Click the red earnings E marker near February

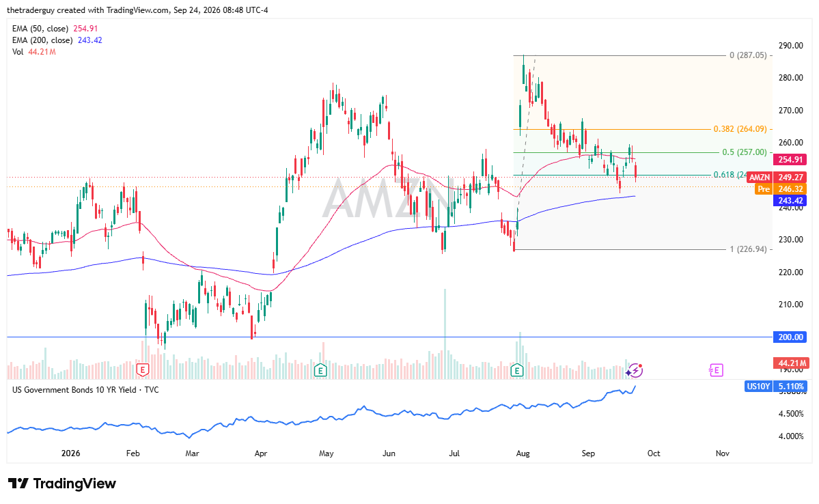[x=142, y=370]
